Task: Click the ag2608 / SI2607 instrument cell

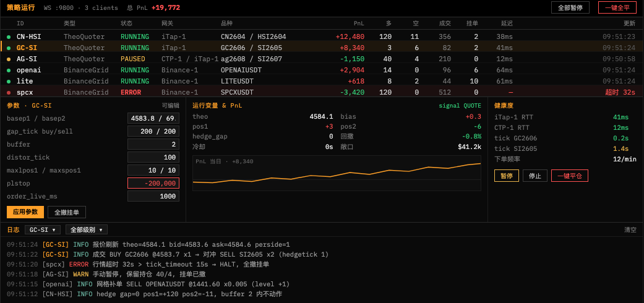Action: [x=251, y=59]
